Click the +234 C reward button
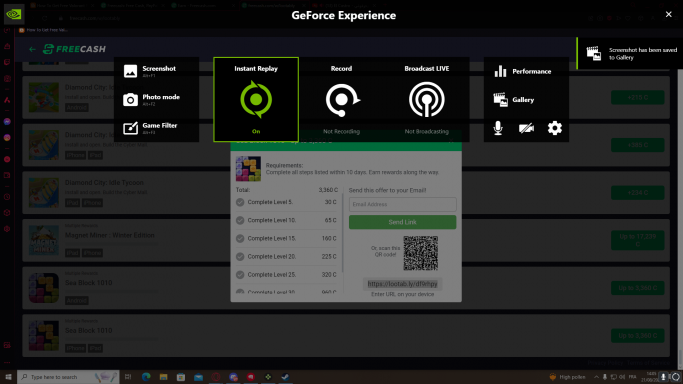Image resolution: width=683 pixels, height=384 pixels. [x=638, y=192]
